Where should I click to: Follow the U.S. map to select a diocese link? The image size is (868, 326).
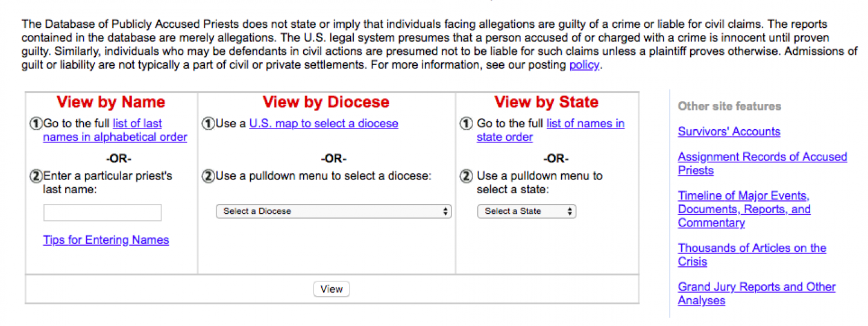click(324, 124)
